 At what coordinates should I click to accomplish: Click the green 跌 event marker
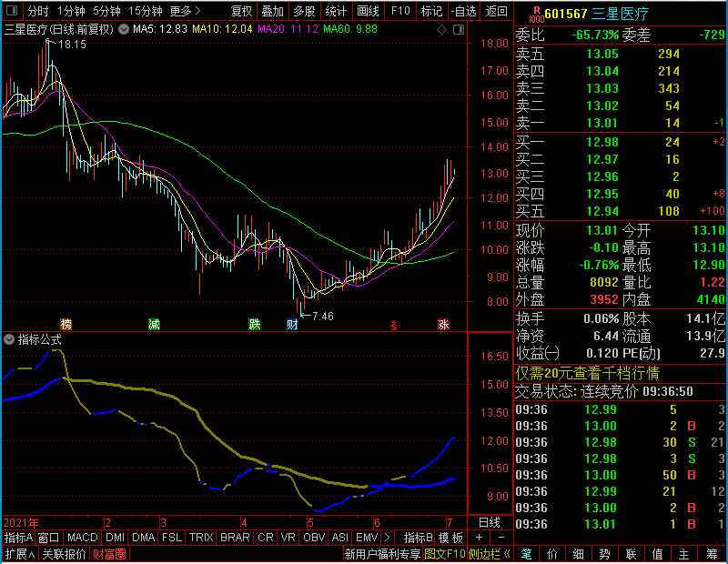[x=255, y=324]
